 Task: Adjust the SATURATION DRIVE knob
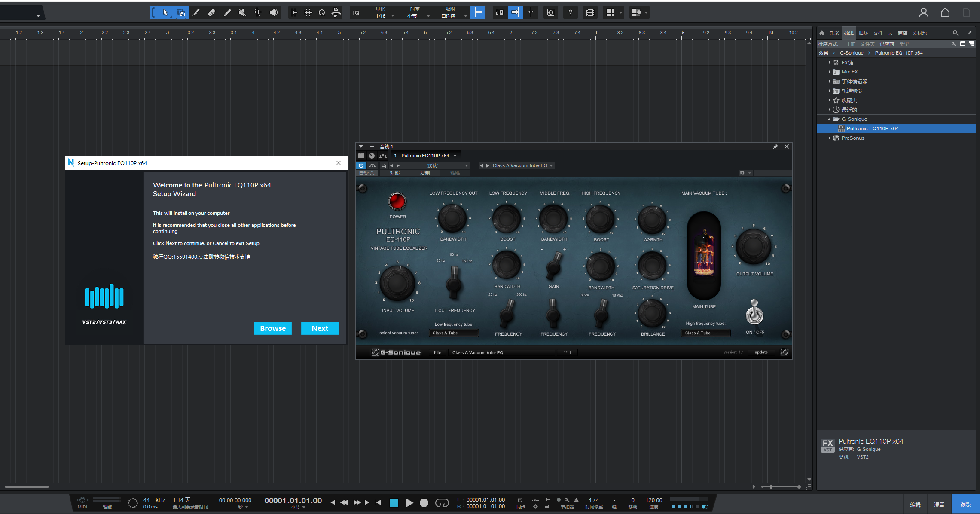[652, 265]
